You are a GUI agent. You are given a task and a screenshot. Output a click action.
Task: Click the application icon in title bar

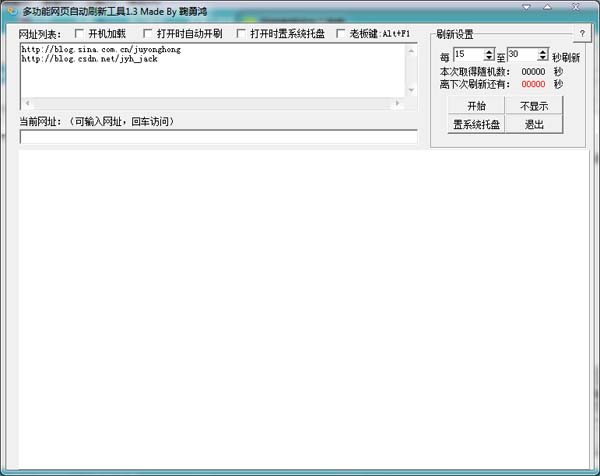12,11
